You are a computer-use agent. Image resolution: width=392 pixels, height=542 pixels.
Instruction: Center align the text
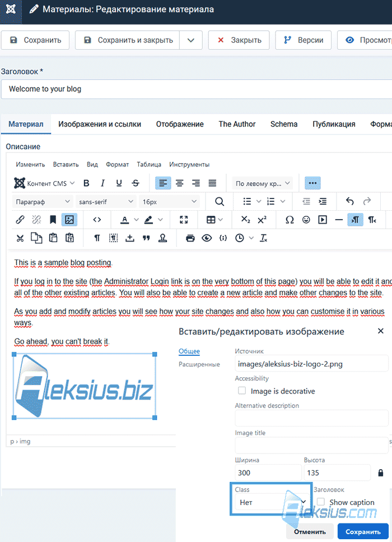point(180,183)
